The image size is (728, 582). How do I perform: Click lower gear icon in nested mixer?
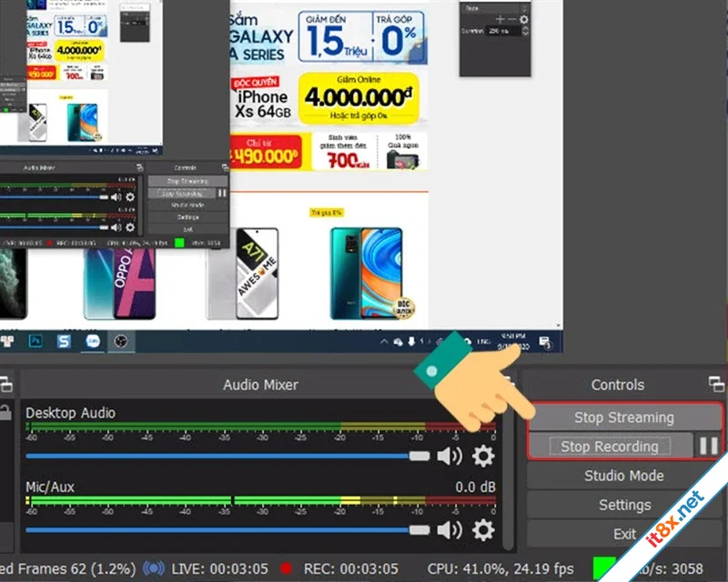point(130,227)
